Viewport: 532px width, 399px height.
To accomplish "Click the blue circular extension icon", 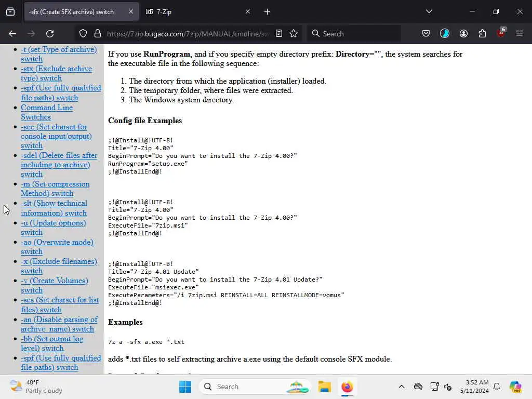I will click(445, 34).
